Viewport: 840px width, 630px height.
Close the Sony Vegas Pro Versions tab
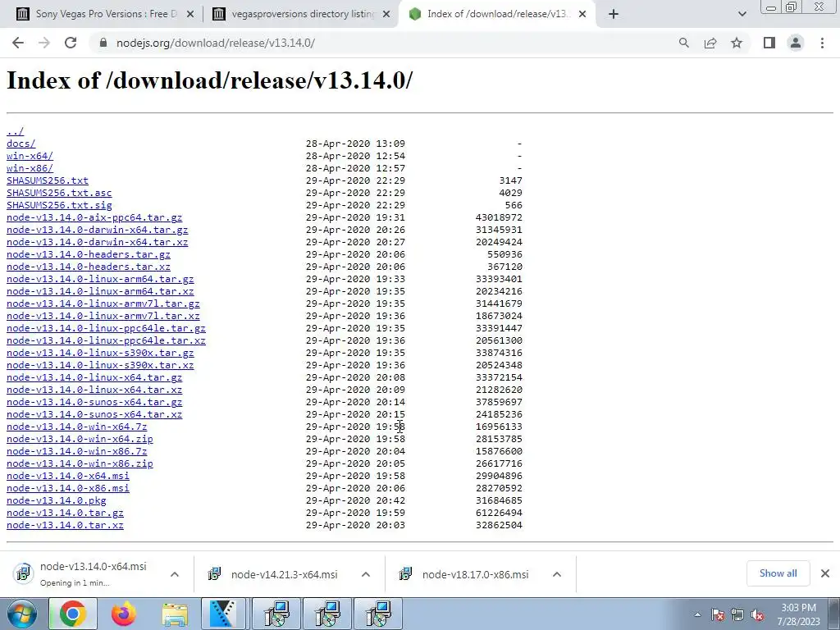190,15
